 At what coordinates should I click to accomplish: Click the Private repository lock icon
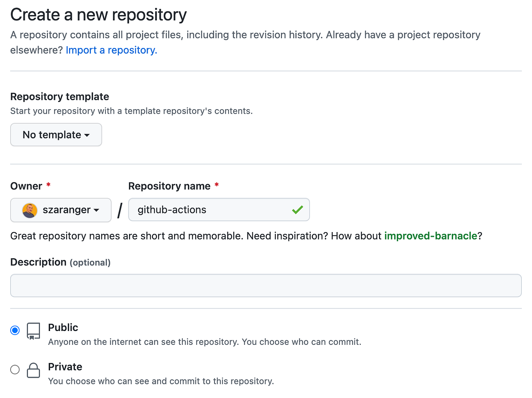point(33,369)
